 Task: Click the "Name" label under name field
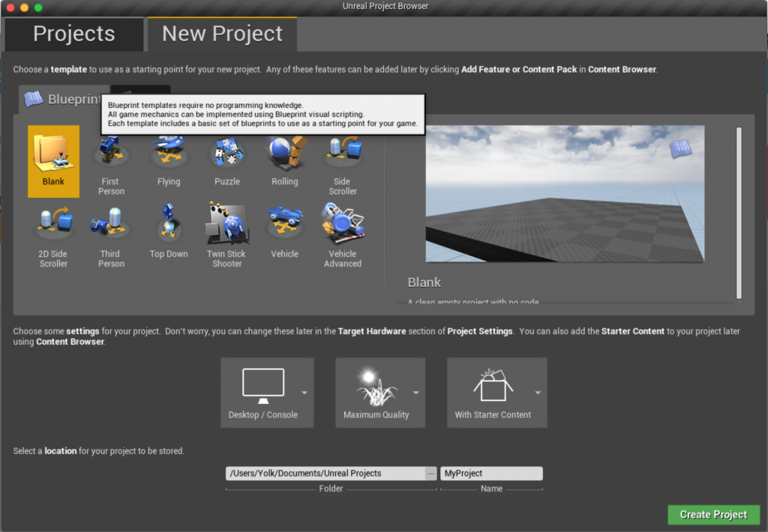click(491, 489)
